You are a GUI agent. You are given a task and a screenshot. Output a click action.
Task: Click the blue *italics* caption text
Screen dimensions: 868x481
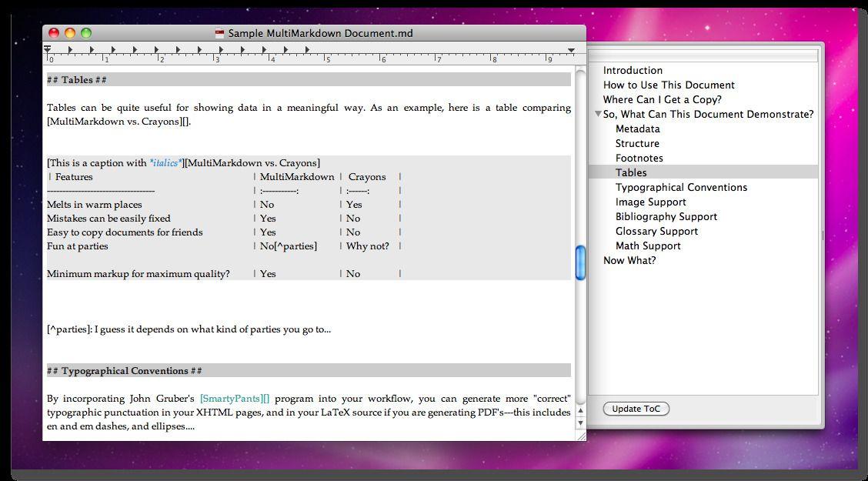(x=166, y=162)
